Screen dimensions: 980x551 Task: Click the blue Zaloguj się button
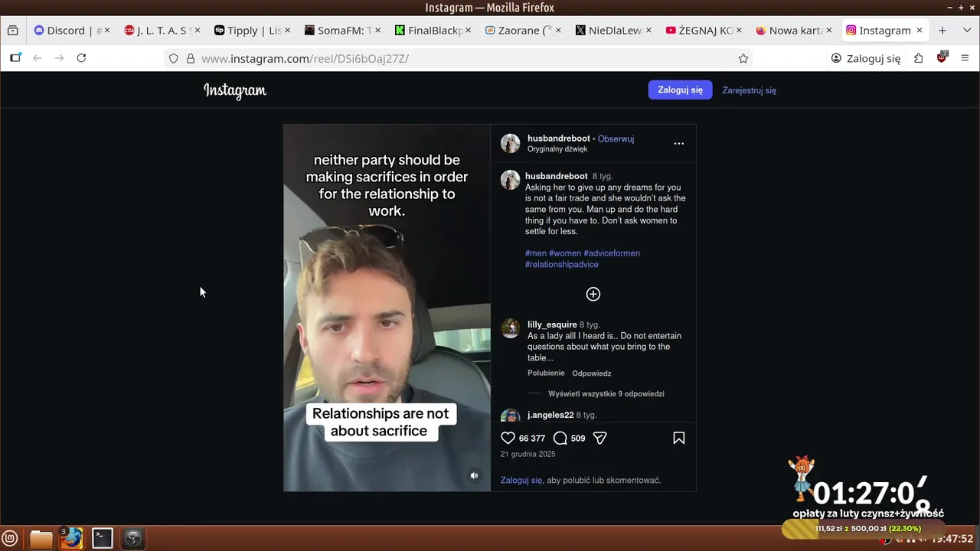point(680,90)
